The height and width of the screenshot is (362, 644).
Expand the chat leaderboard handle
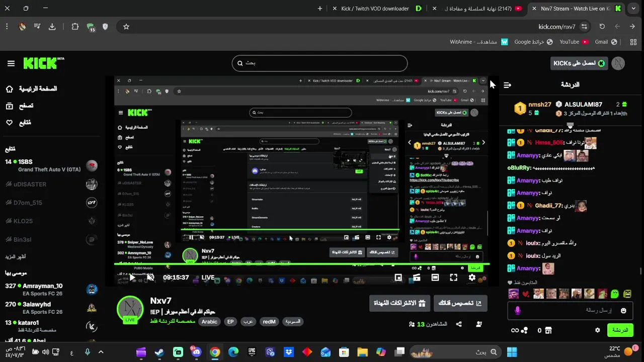click(571, 125)
